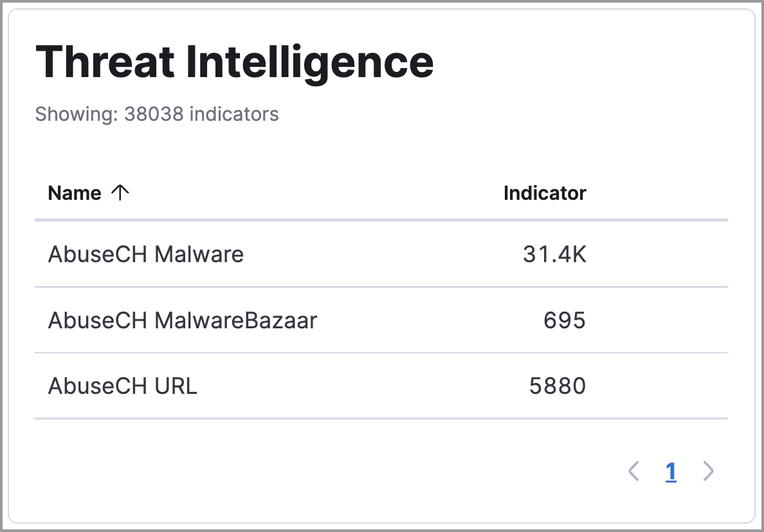This screenshot has height=532, width=764.
Task: Open AbuseCH URL indicator details
Action: tap(122, 386)
